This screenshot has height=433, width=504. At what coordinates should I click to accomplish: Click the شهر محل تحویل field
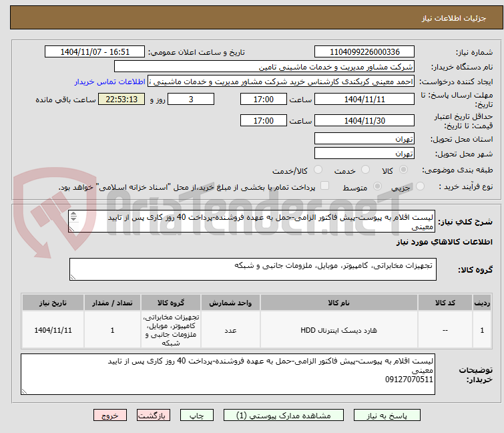tap(364, 154)
